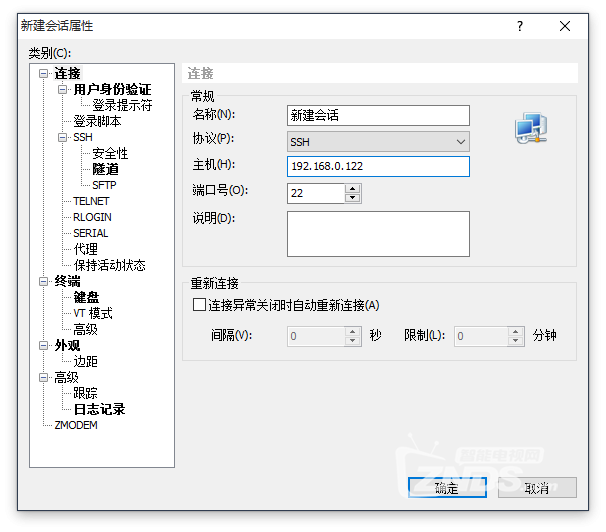The height and width of the screenshot is (532, 606).
Task: Click the 主机 host input field
Action: pos(377,166)
